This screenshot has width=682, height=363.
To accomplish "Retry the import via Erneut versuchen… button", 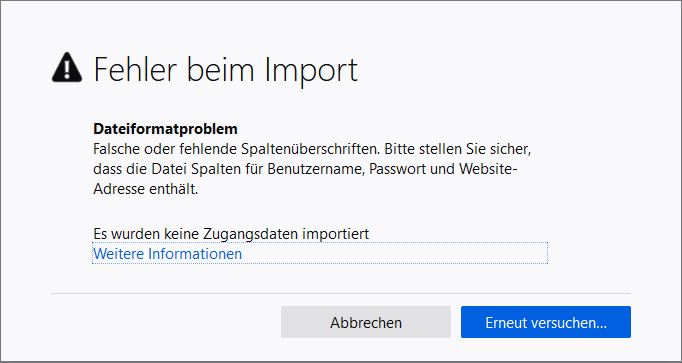I will point(546,322).
